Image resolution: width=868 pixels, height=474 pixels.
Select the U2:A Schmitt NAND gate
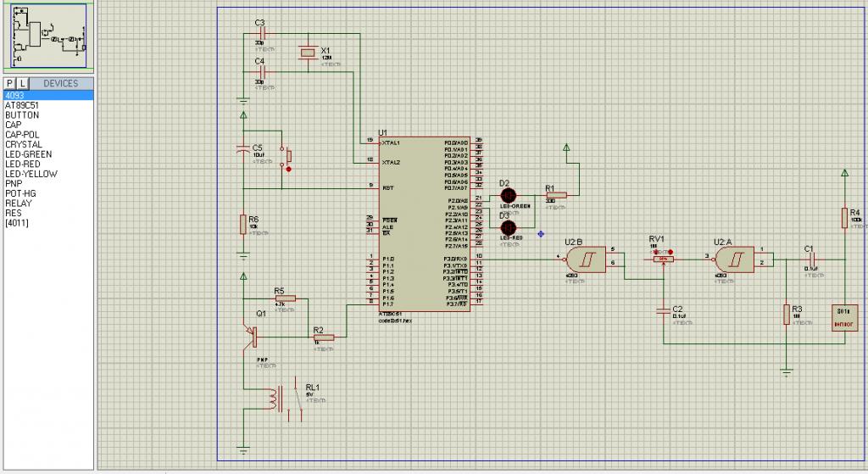(x=734, y=259)
